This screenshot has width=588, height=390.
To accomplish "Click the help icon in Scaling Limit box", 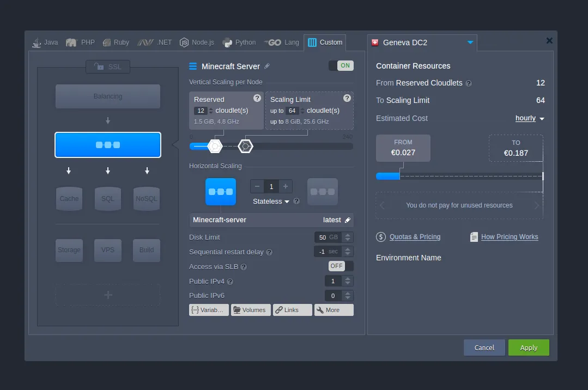I will point(347,99).
